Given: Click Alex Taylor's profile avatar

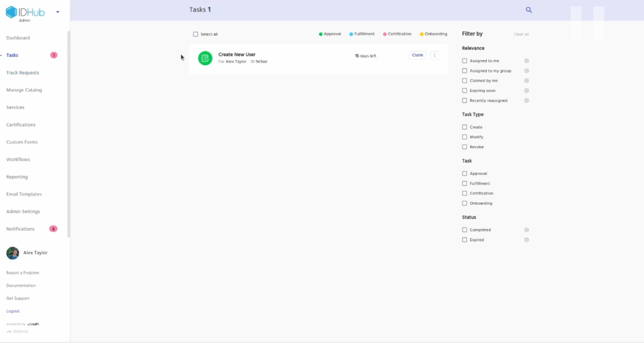Looking at the screenshot, I should [13, 253].
